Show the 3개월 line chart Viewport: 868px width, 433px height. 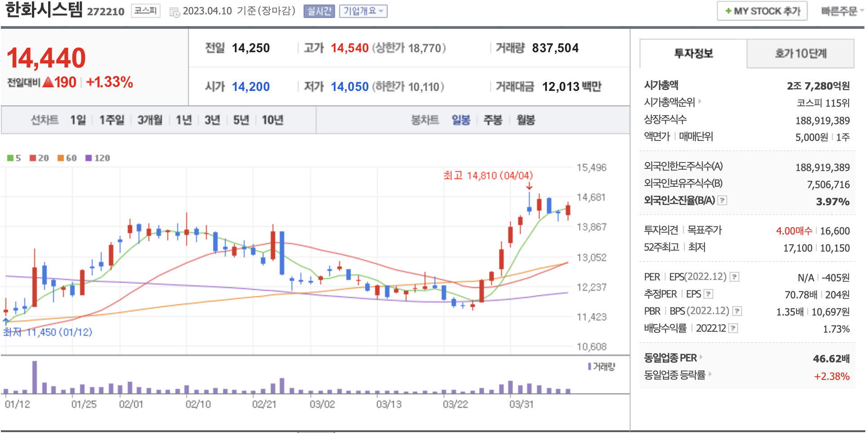[x=150, y=120]
